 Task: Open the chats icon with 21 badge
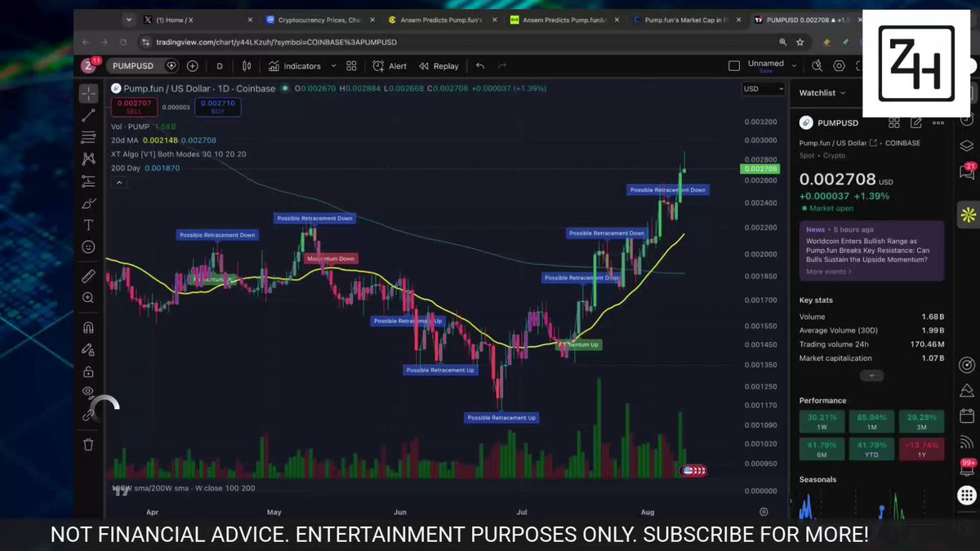(x=967, y=172)
